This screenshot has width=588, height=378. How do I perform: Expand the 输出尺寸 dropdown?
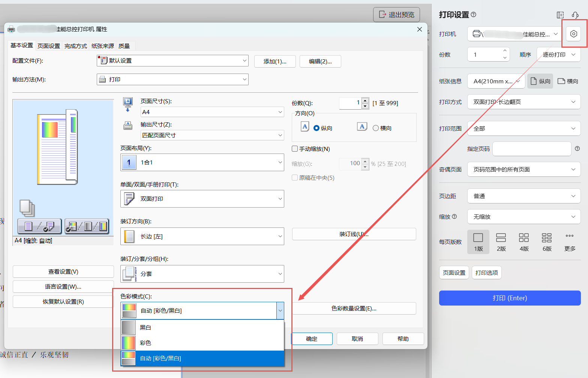(212, 135)
